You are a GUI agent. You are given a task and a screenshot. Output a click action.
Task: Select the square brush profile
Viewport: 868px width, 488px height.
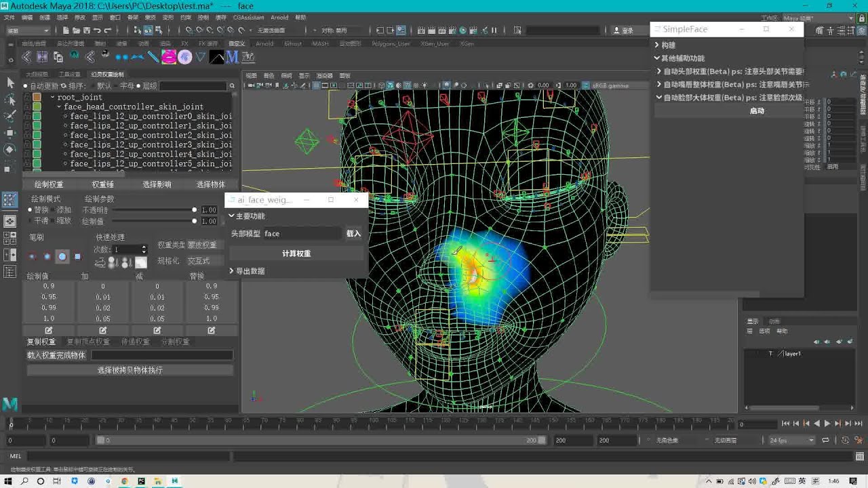(77, 256)
